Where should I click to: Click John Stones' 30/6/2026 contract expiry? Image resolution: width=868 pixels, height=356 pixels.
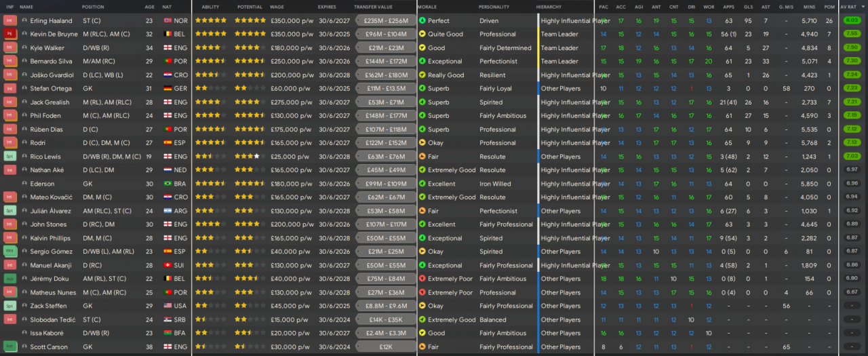tap(334, 224)
